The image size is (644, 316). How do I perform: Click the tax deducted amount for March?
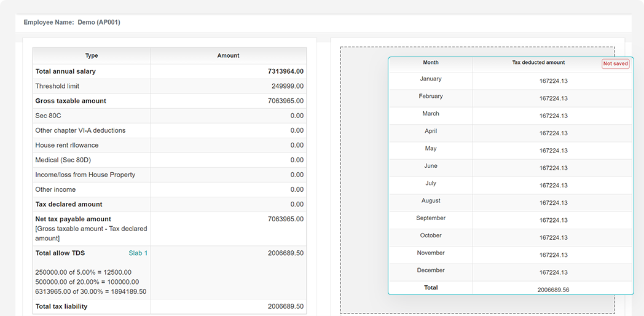point(553,116)
